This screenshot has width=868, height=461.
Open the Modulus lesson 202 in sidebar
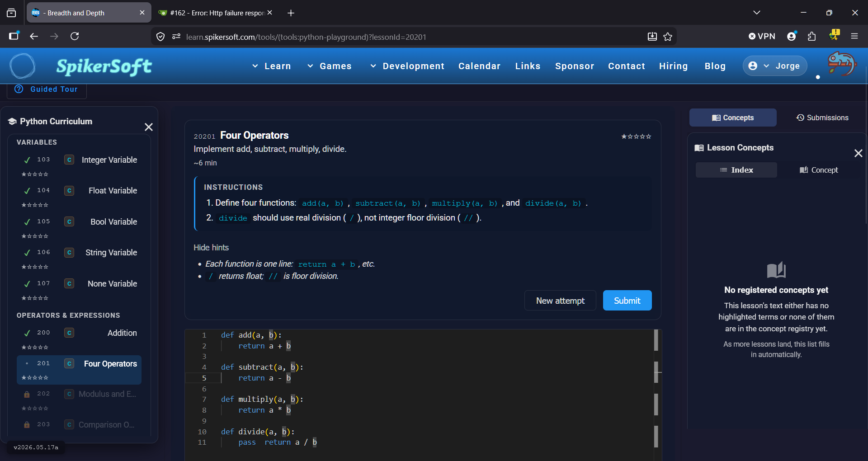(x=79, y=400)
